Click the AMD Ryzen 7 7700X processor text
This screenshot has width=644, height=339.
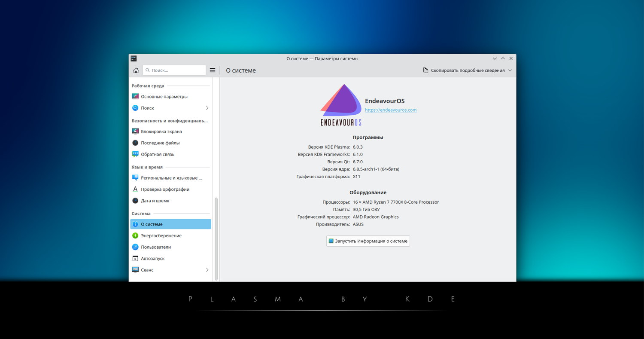396,202
